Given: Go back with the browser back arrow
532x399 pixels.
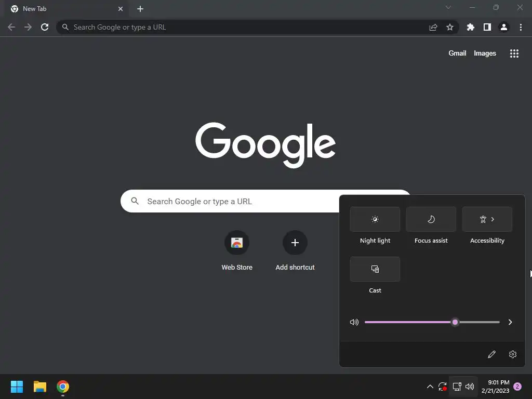Looking at the screenshot, I should 11,27.
